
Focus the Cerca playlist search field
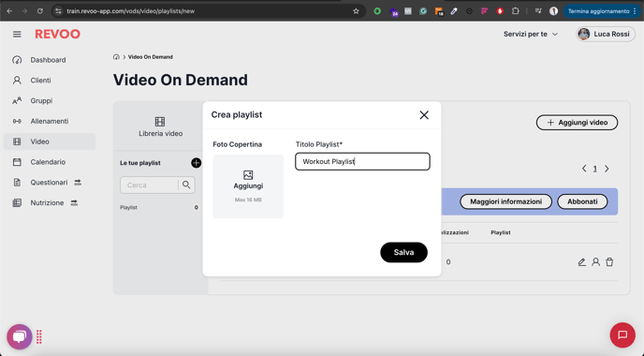150,185
